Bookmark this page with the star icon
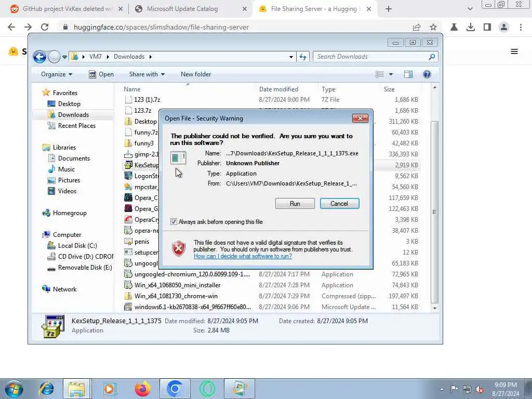Image resolution: width=532 pixels, height=399 pixels. [433, 27]
